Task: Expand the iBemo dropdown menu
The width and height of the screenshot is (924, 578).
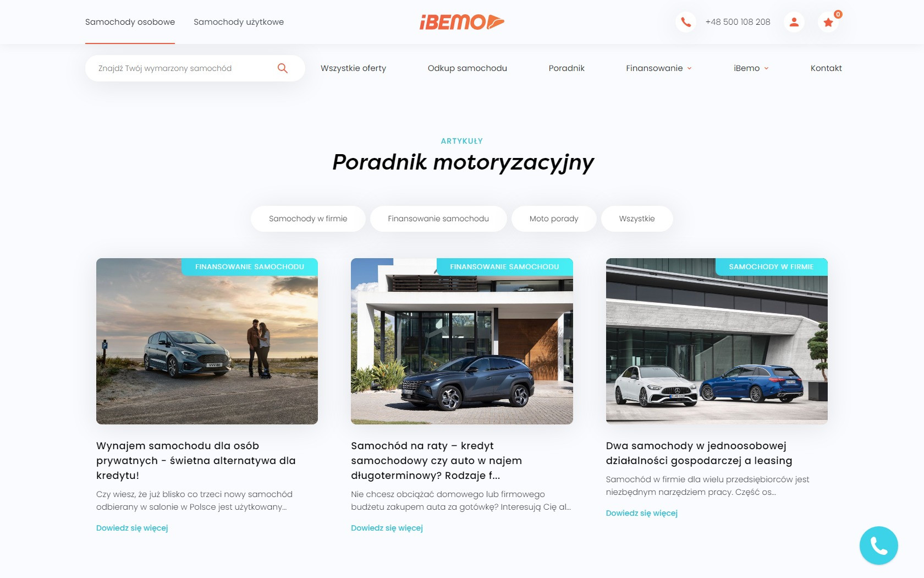Action: tap(751, 68)
